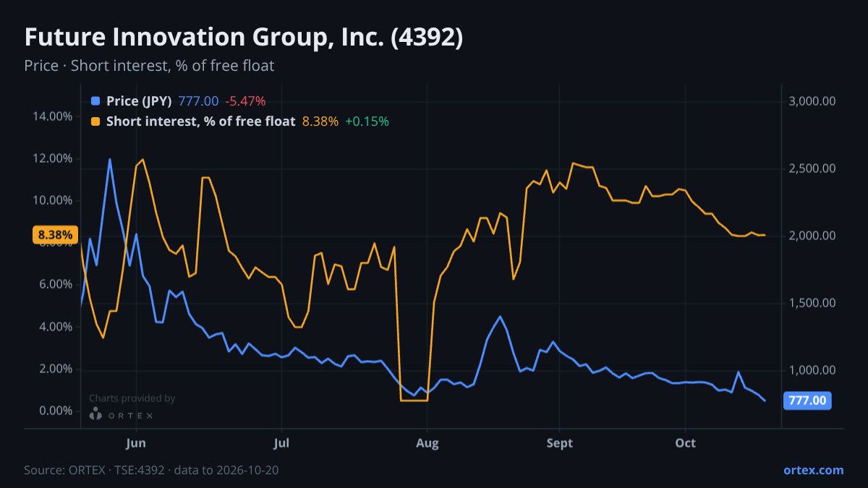Click the 0.00% left axis label
The image size is (868, 488).
click(56, 411)
